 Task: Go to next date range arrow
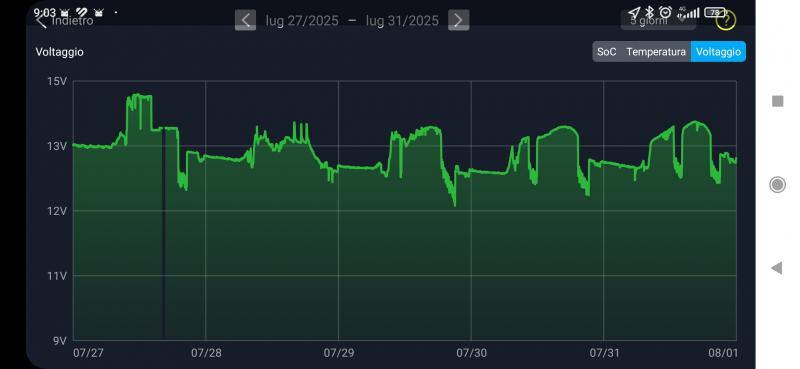tap(459, 20)
